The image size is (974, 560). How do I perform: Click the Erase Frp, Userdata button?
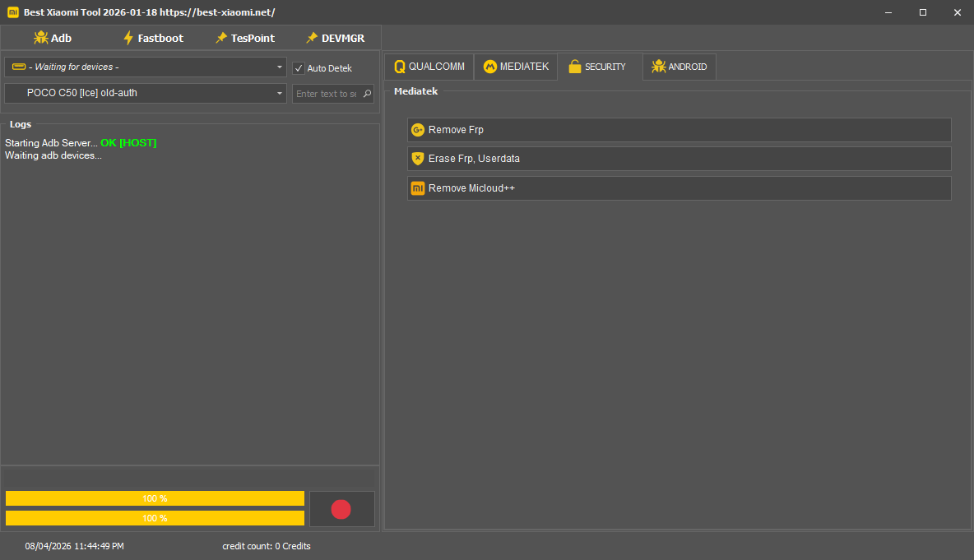679,159
